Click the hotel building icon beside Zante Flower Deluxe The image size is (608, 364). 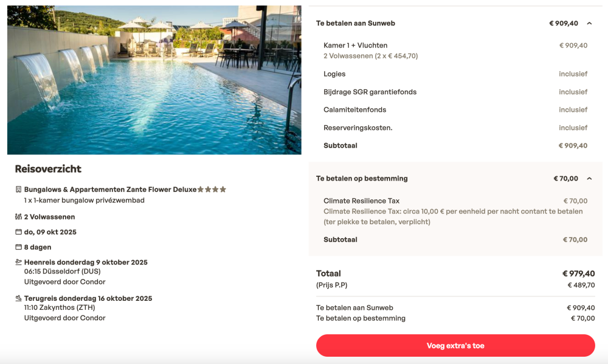click(x=18, y=190)
